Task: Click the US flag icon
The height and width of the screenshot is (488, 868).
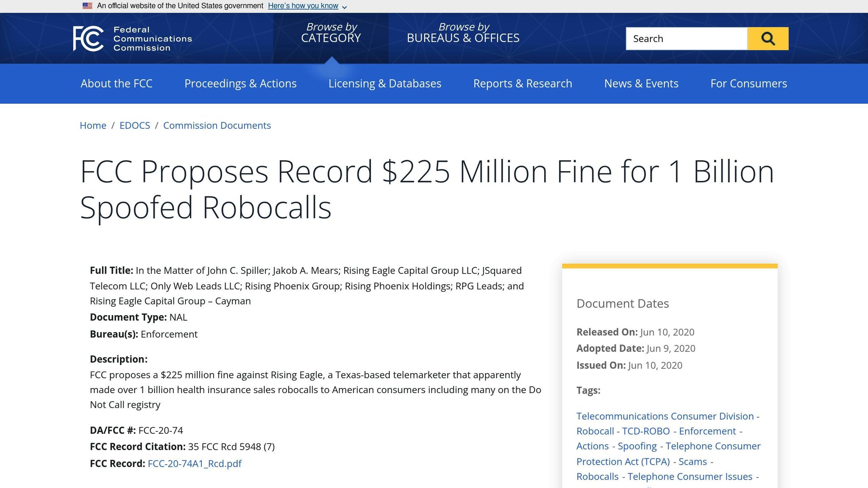Action: [87, 6]
